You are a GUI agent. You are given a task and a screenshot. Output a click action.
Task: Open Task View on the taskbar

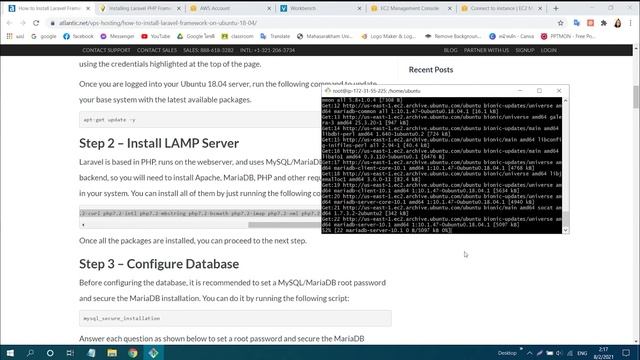coord(70,353)
